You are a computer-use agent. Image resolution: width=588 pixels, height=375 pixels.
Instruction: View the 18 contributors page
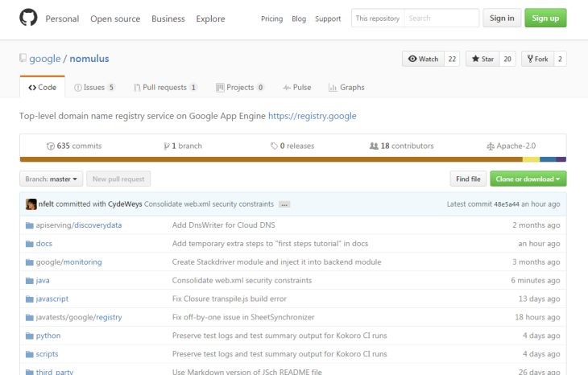(x=401, y=146)
